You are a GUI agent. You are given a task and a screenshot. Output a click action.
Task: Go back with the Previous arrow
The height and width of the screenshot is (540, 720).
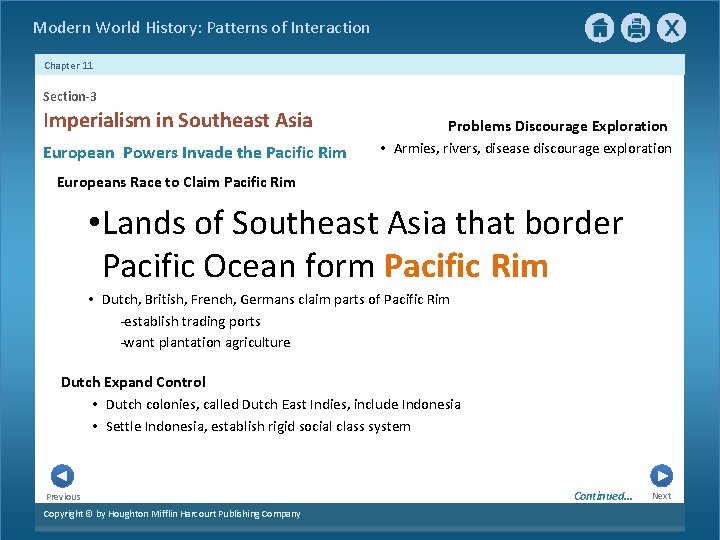62,476
